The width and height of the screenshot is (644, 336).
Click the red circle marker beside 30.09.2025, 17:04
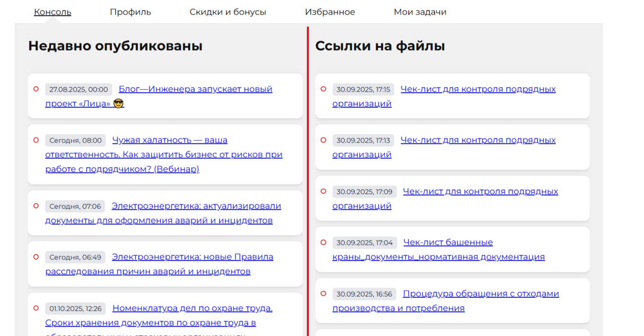[x=323, y=242]
